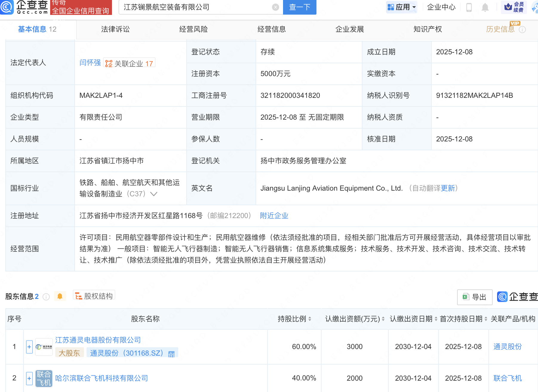538x392 pixels.
Task: Click the info icon beside 股东信息
Action: pos(46,297)
